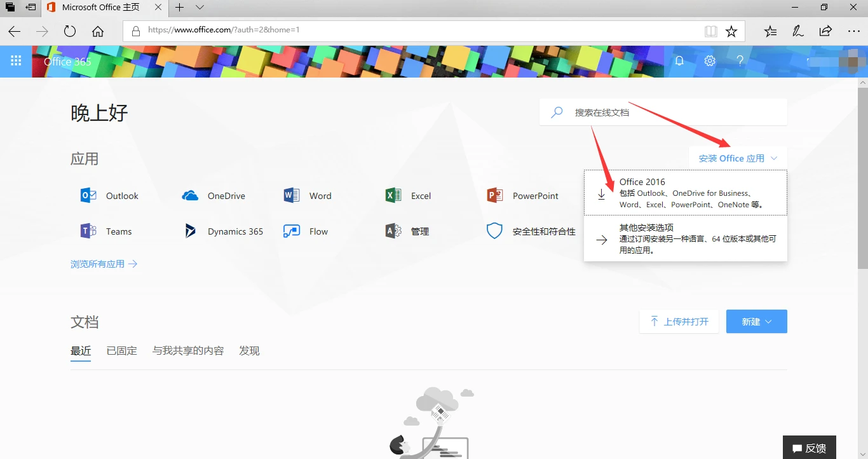This screenshot has width=868, height=459.
Task: Open the browser settings and more menu
Action: pos(853,31)
